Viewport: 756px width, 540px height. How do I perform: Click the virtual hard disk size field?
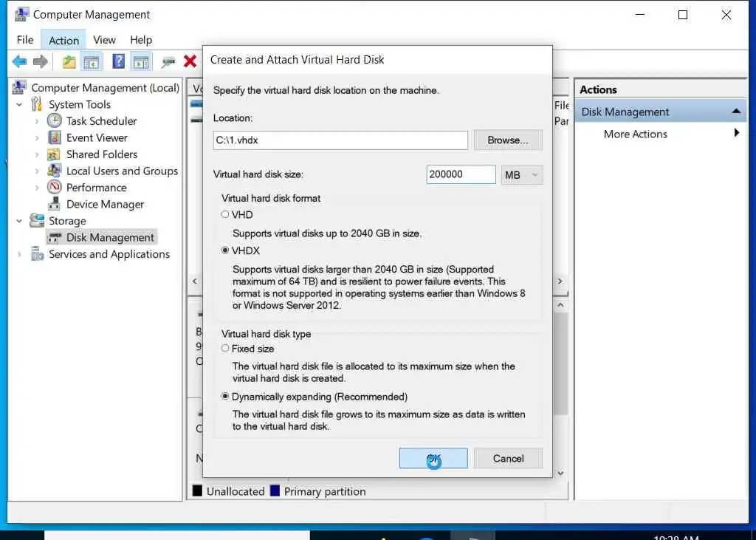tap(461, 174)
